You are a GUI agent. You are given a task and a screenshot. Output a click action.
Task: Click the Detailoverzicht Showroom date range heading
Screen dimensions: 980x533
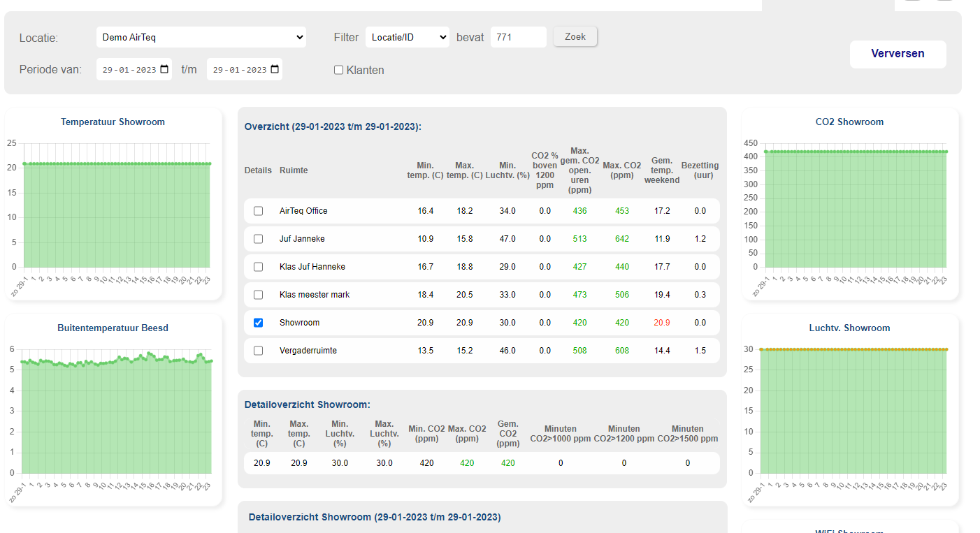pyautogui.click(x=375, y=518)
